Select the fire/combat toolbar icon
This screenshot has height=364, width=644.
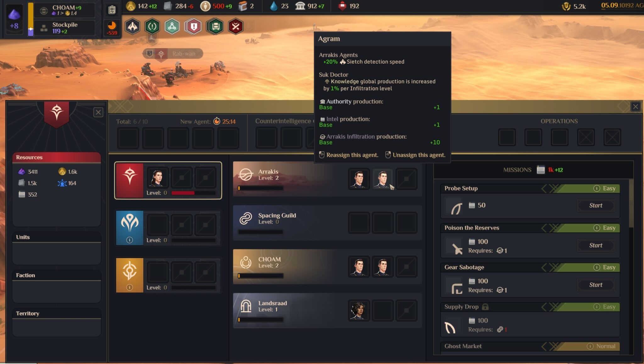point(236,26)
